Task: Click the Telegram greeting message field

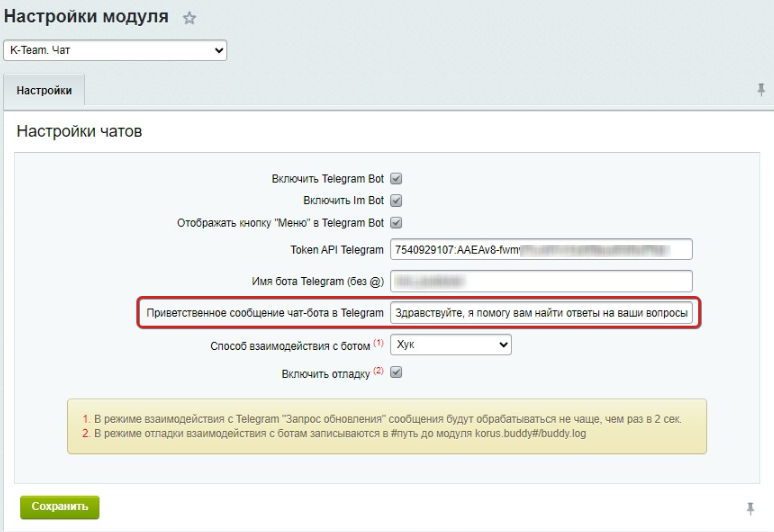Action: pos(541,313)
